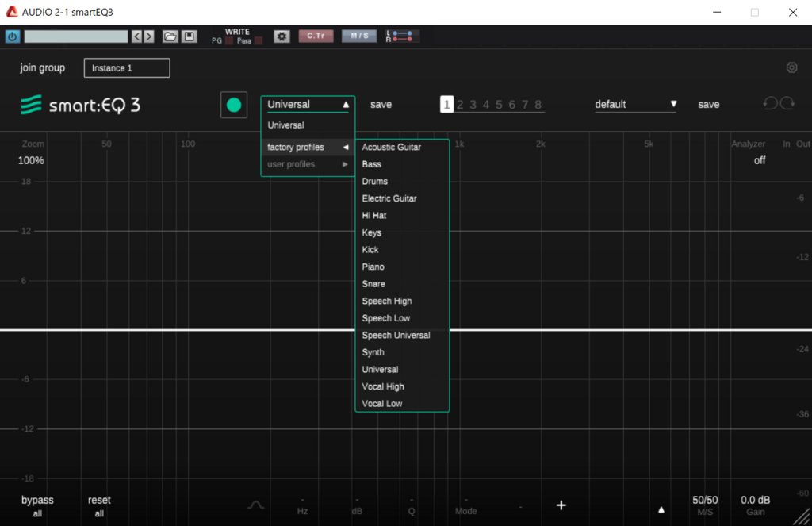Choose Vocal High profile
The width and height of the screenshot is (812, 526).
pyautogui.click(x=402, y=386)
